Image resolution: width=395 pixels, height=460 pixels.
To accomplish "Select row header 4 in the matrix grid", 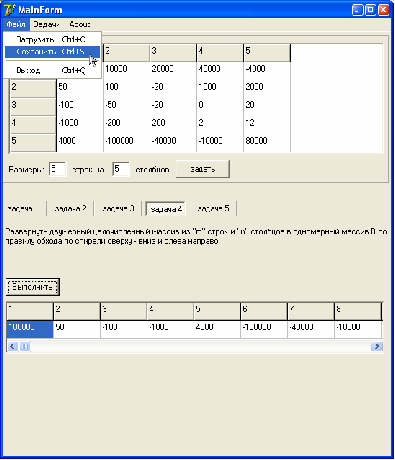I will tap(33, 124).
